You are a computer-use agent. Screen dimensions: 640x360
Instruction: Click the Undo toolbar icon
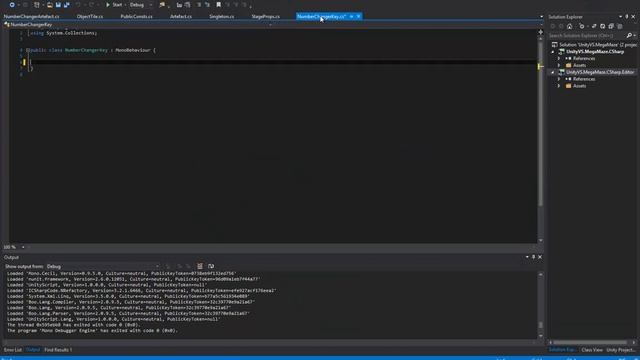[x=78, y=5]
